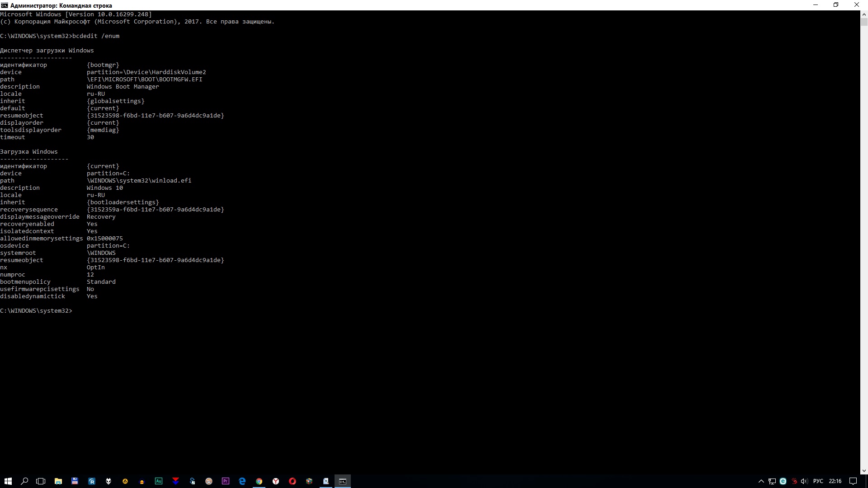Open the Command Prompt window system menu icon
The image size is (868, 488).
click(x=5, y=5)
